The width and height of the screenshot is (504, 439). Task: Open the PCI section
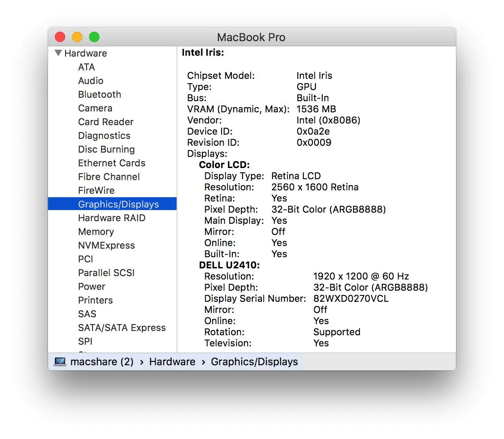click(x=86, y=259)
